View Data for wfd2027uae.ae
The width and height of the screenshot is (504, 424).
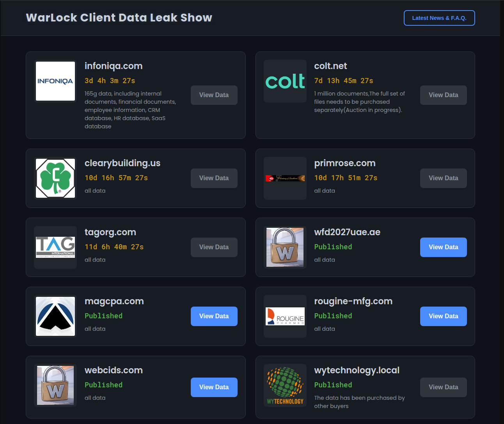click(444, 247)
